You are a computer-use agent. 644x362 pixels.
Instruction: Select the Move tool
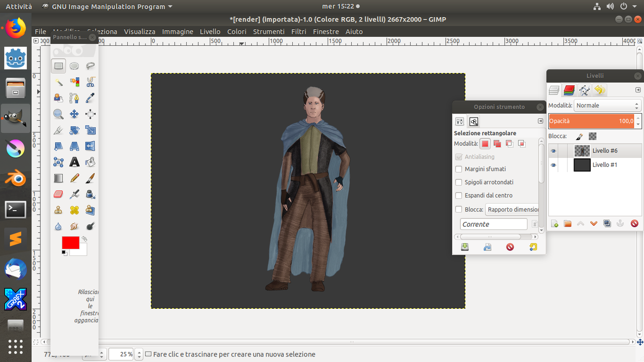point(74,114)
